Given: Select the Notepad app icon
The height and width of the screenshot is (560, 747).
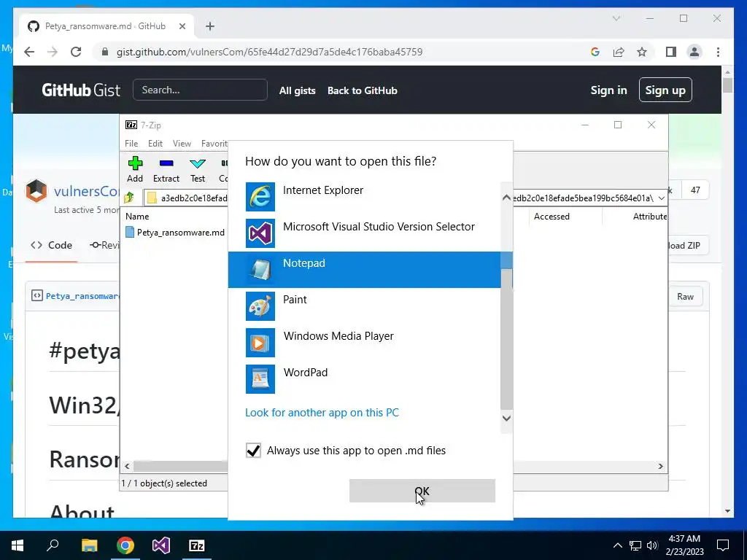Looking at the screenshot, I should click(x=260, y=270).
